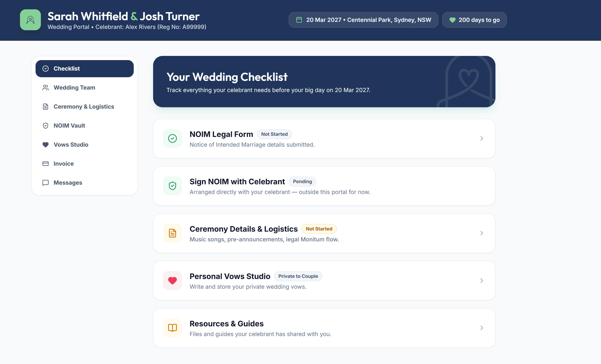This screenshot has width=601, height=364.
Task: Click the Wedding Team people icon
Action: coord(46,88)
